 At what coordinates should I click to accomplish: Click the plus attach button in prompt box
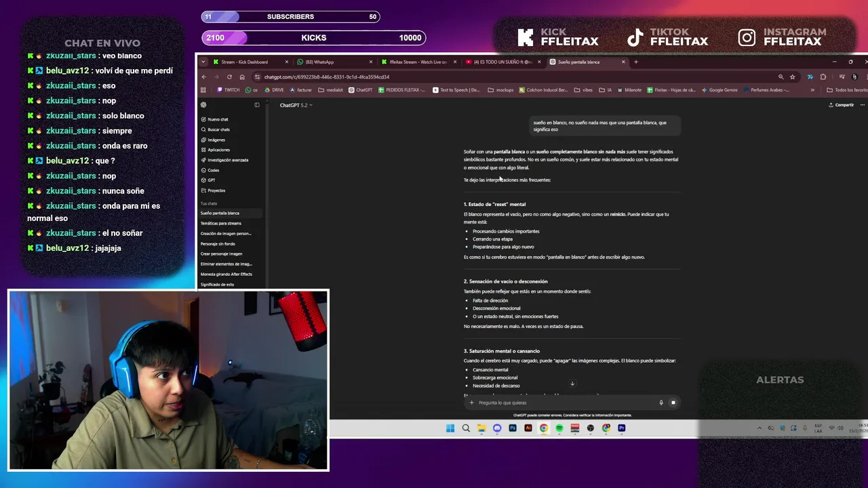click(471, 403)
